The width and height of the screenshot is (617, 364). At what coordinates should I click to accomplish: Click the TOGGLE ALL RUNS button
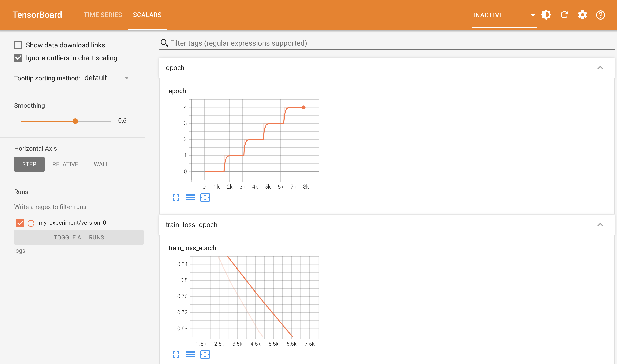79,237
